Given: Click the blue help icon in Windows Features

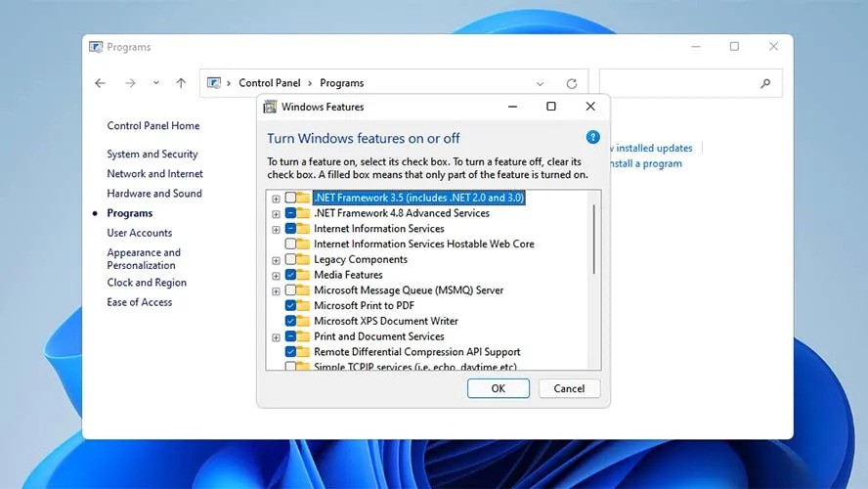Looking at the screenshot, I should [592, 138].
